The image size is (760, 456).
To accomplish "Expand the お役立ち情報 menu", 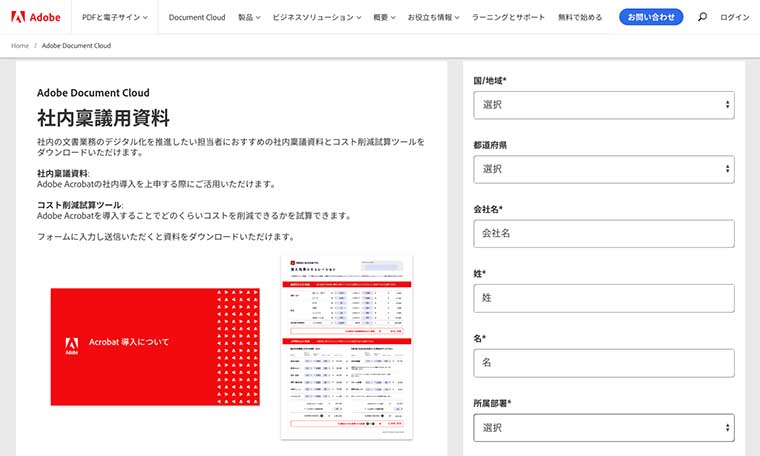I will [x=433, y=17].
